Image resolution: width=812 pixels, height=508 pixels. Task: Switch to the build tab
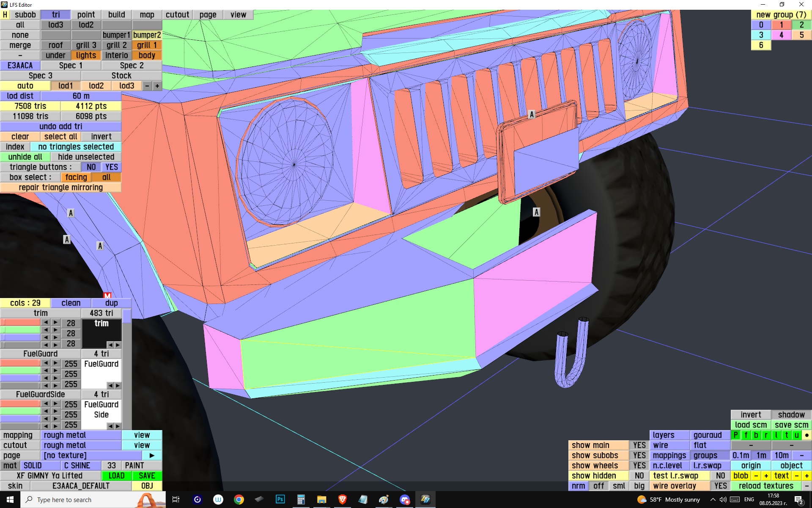click(x=116, y=15)
